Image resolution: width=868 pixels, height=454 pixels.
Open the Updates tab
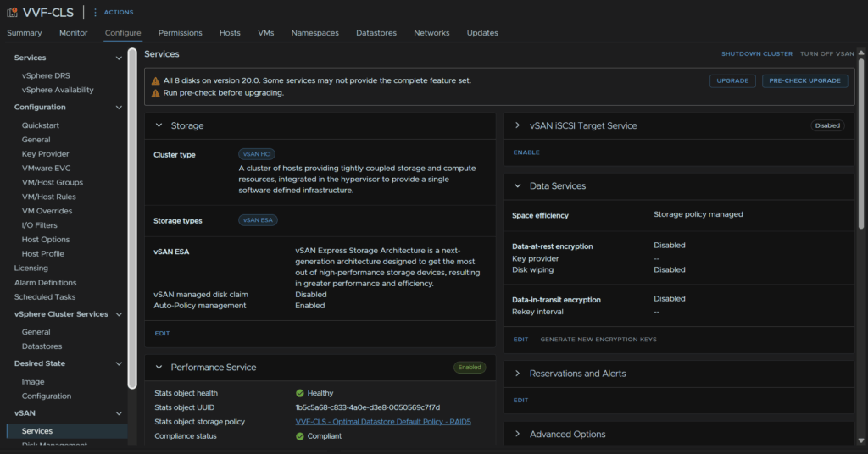coord(482,33)
